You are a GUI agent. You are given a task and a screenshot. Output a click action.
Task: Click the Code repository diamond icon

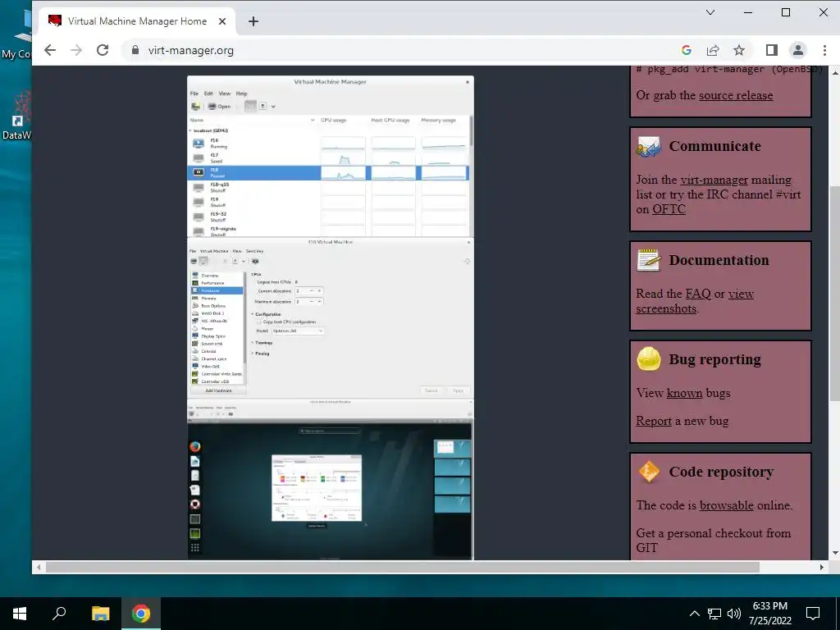point(649,472)
